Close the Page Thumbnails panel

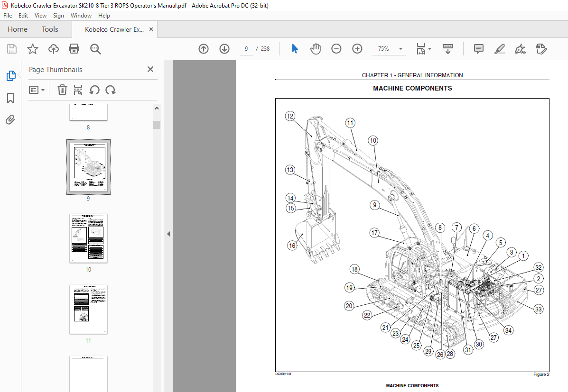coord(150,69)
